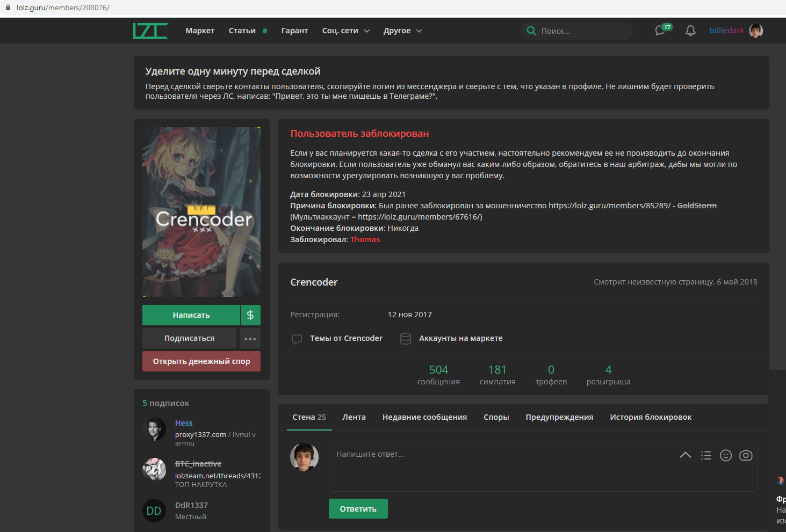
Task: Click the camera image upload icon
Action: pos(746,455)
